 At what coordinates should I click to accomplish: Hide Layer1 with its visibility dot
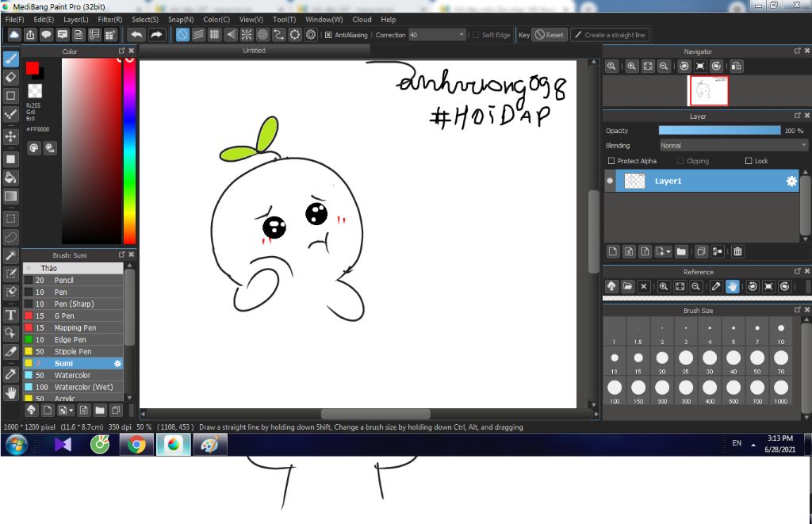point(610,181)
